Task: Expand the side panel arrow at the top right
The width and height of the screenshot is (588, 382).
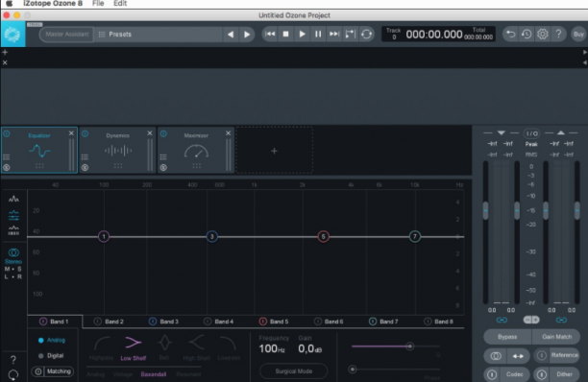Action: click(584, 52)
